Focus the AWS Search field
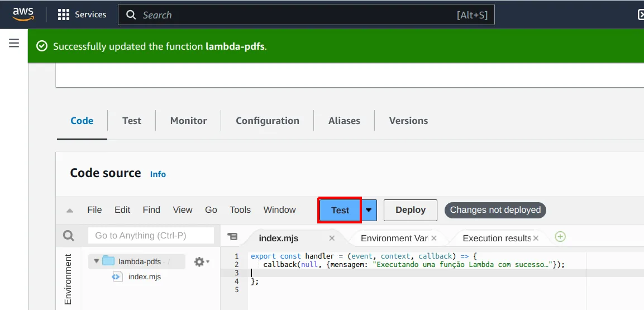Viewport: 644px width, 310px height. pyautogui.click(x=306, y=15)
